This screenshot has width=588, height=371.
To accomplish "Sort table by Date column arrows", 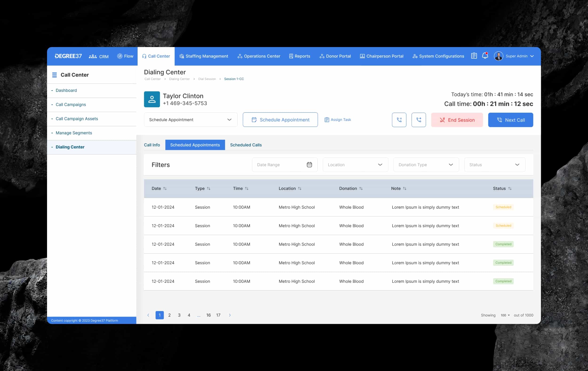I will click(165, 188).
